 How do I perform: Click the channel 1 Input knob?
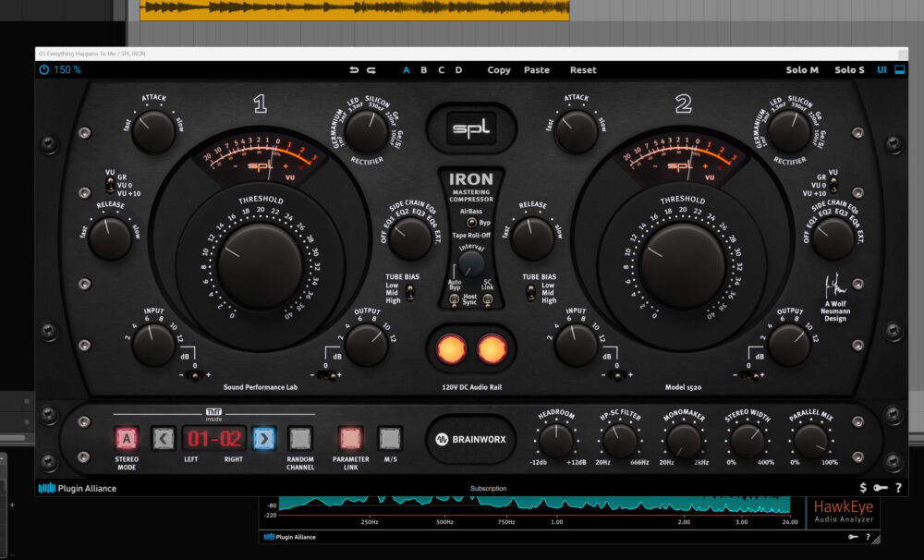tap(153, 345)
